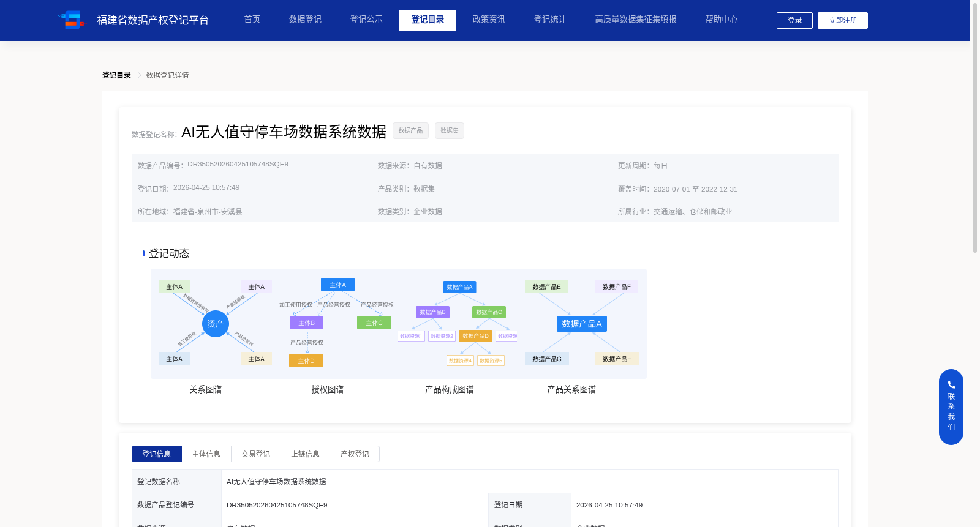Image resolution: width=980 pixels, height=527 pixels.
Task: Click the phone icon in 联系我们 widget
Action: (x=951, y=385)
